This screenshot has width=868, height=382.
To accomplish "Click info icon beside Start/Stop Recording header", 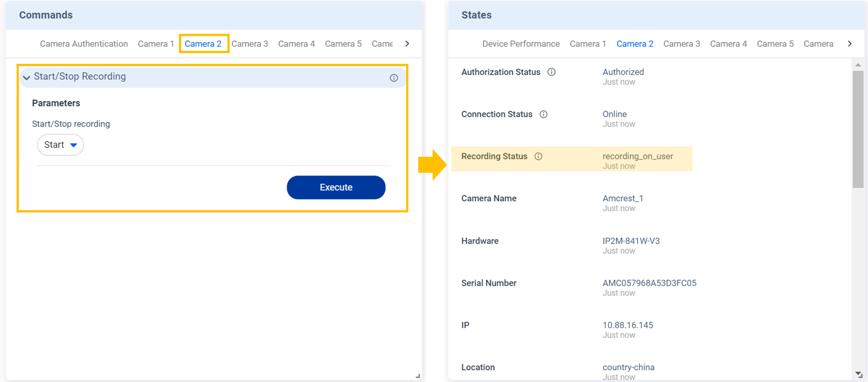I will coord(394,78).
